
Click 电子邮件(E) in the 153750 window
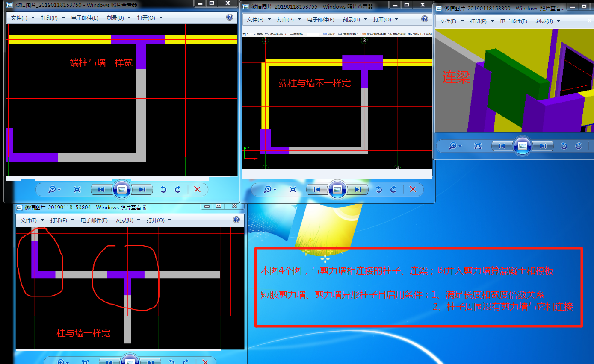84,18
